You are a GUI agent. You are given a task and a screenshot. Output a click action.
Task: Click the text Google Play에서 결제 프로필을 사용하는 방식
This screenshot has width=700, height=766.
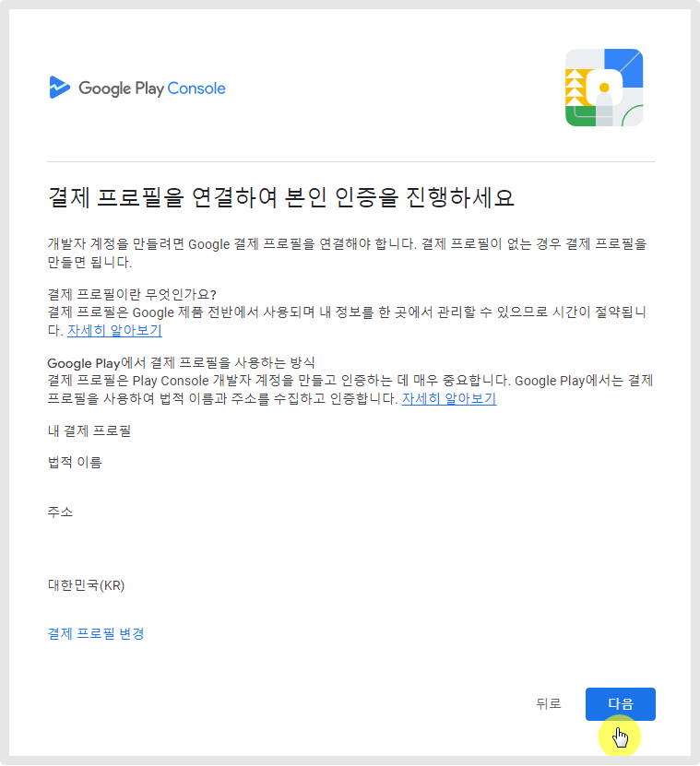click(x=181, y=363)
